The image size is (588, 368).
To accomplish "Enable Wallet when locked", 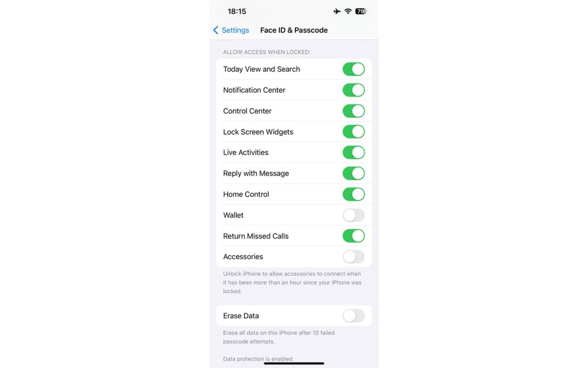I will pos(353,215).
